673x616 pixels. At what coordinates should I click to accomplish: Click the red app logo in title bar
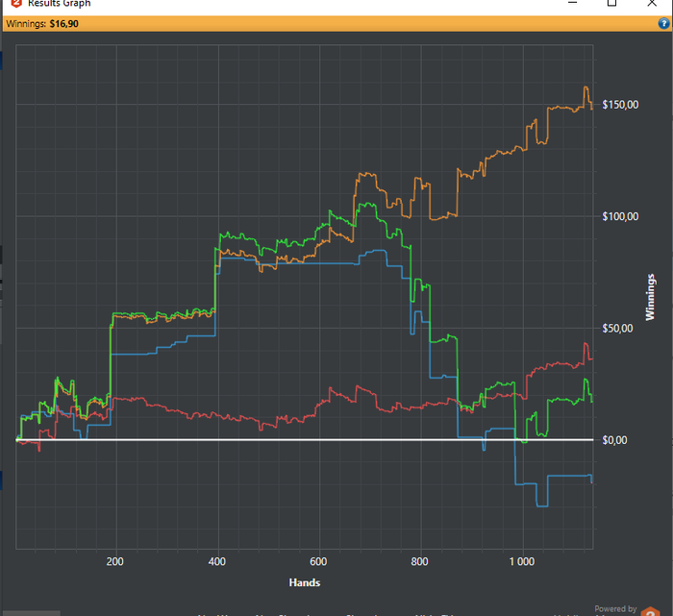click(x=16, y=3)
